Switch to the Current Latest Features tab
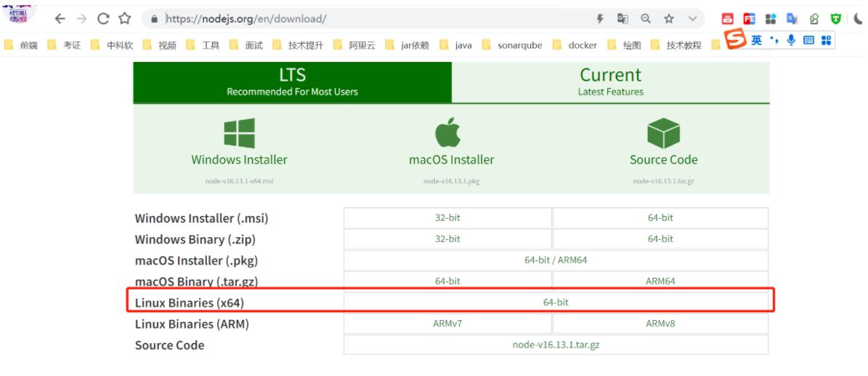 coord(611,82)
